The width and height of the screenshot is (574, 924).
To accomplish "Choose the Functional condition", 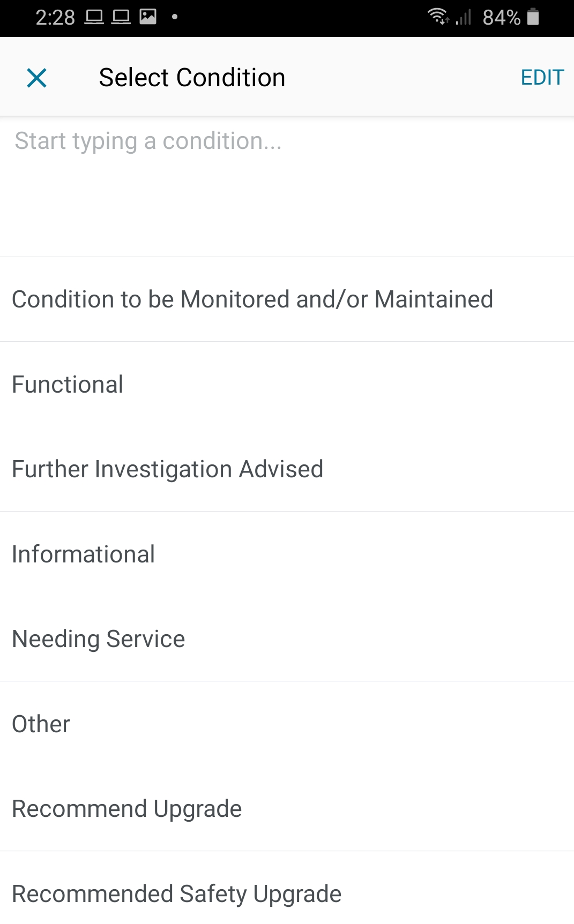I will tap(68, 385).
